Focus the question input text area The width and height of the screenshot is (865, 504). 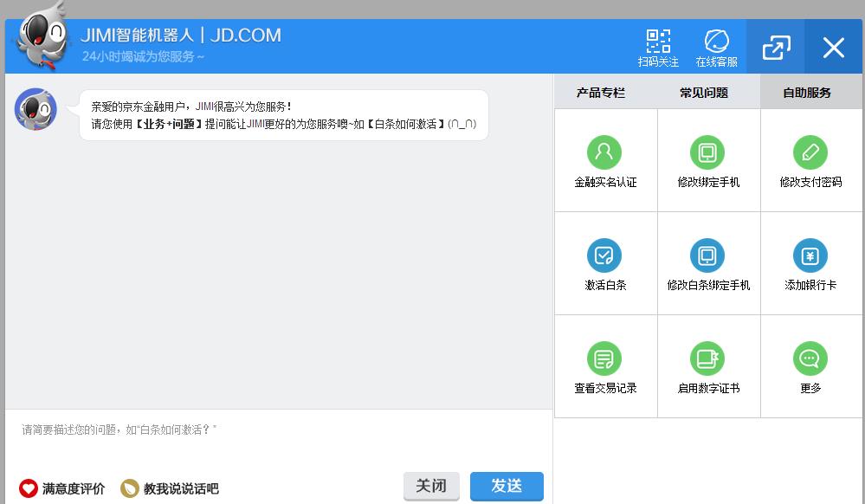(279, 440)
